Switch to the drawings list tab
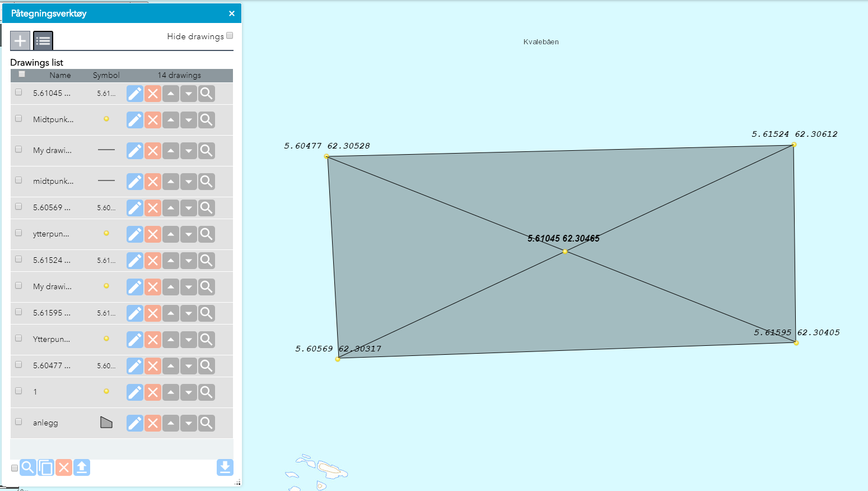The width and height of the screenshot is (868, 491). tap(43, 40)
